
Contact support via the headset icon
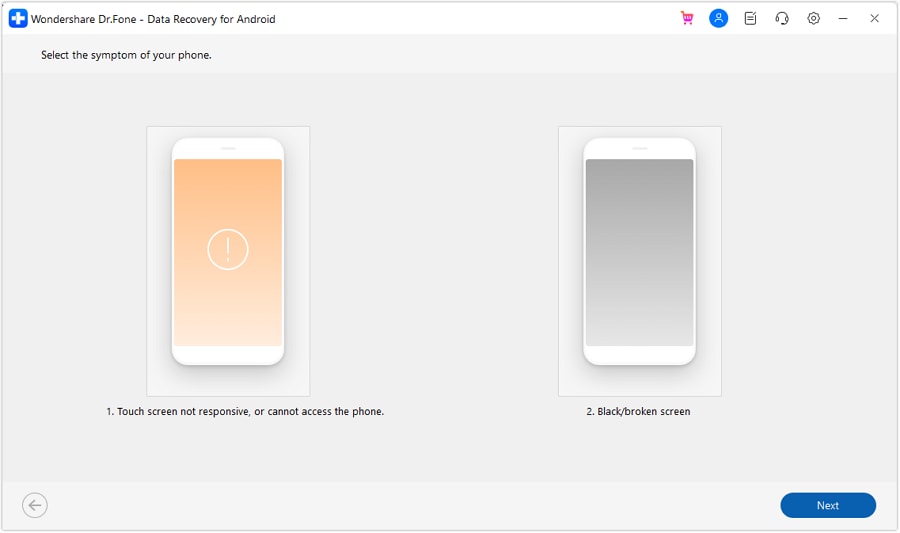[x=782, y=18]
